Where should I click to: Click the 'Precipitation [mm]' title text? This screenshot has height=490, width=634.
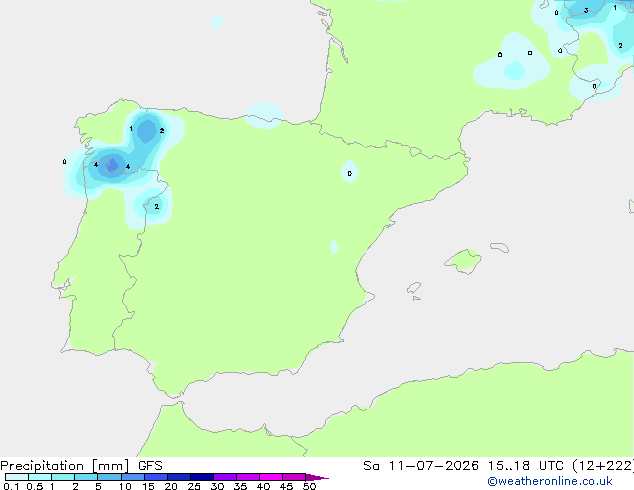coord(65,466)
